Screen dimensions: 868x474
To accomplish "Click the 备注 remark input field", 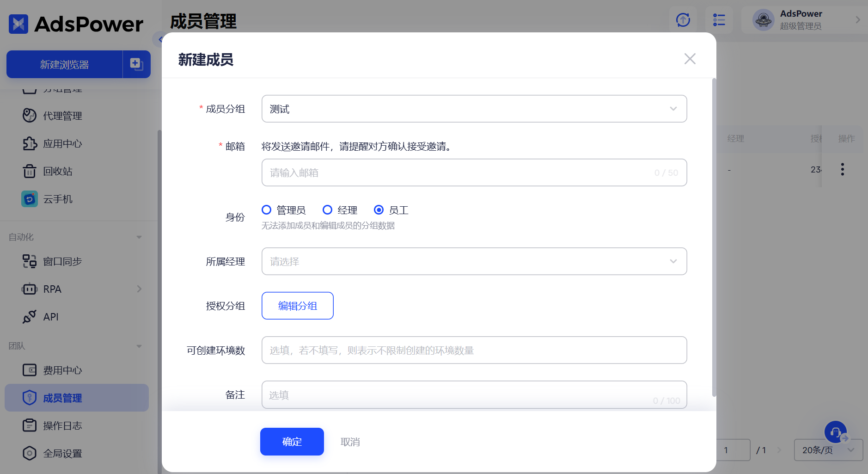I will (x=474, y=394).
